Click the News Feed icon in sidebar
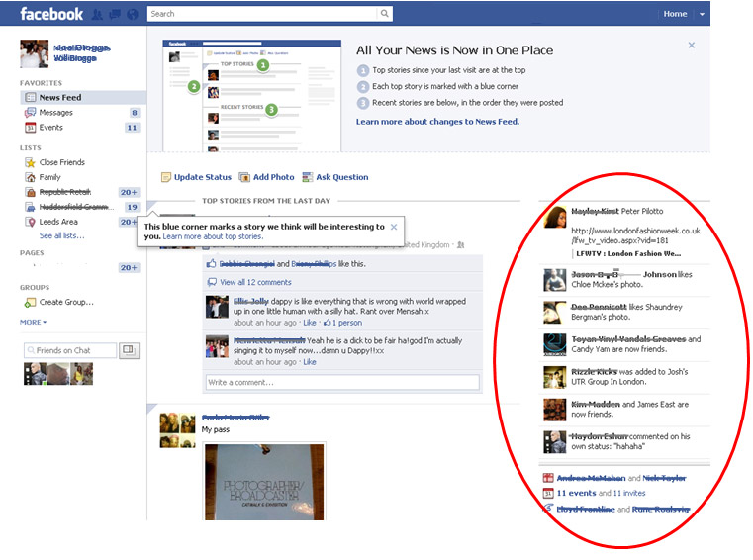This screenshot has width=753, height=560. point(31,98)
